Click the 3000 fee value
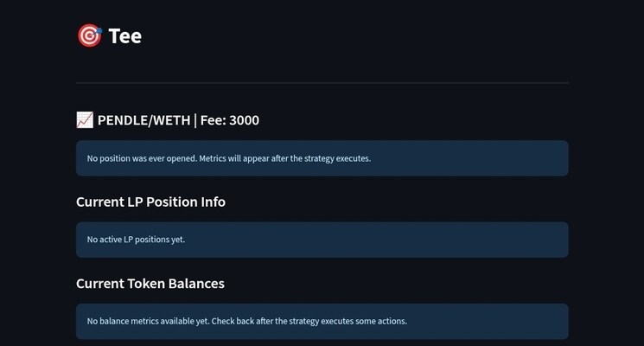This screenshot has height=346, width=644. [x=244, y=120]
